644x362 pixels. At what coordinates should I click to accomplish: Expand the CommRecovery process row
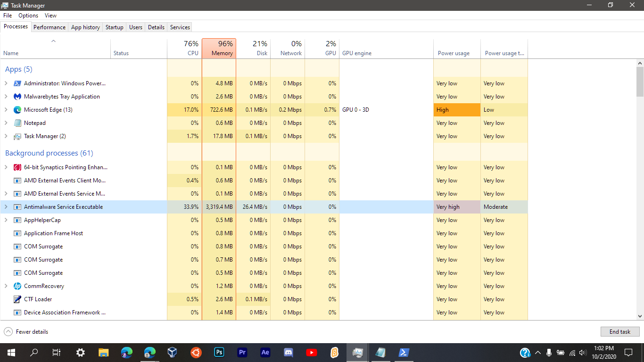click(6, 286)
